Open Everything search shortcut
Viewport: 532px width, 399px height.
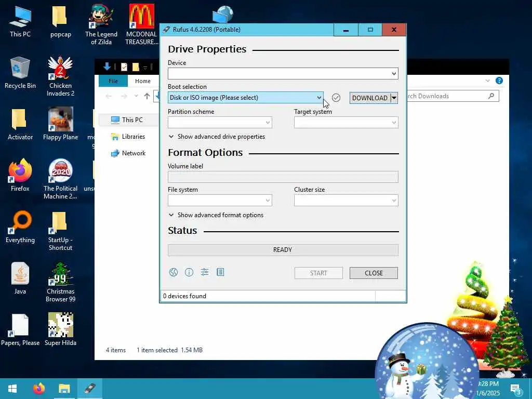[x=20, y=227]
